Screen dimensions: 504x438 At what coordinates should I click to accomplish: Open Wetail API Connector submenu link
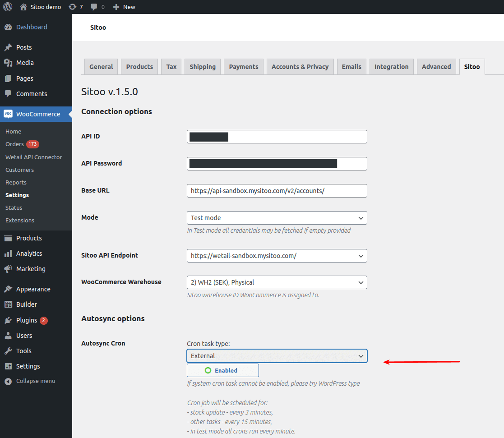tap(34, 157)
